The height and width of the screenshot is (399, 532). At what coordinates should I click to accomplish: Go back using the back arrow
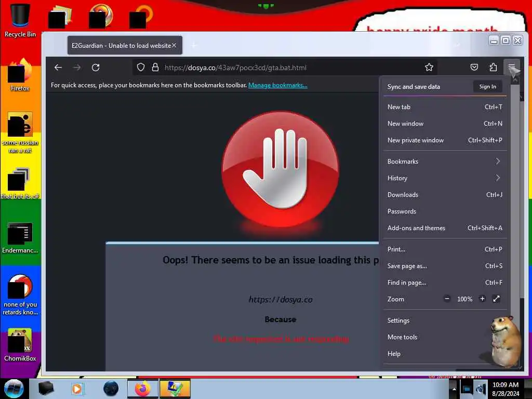58,68
